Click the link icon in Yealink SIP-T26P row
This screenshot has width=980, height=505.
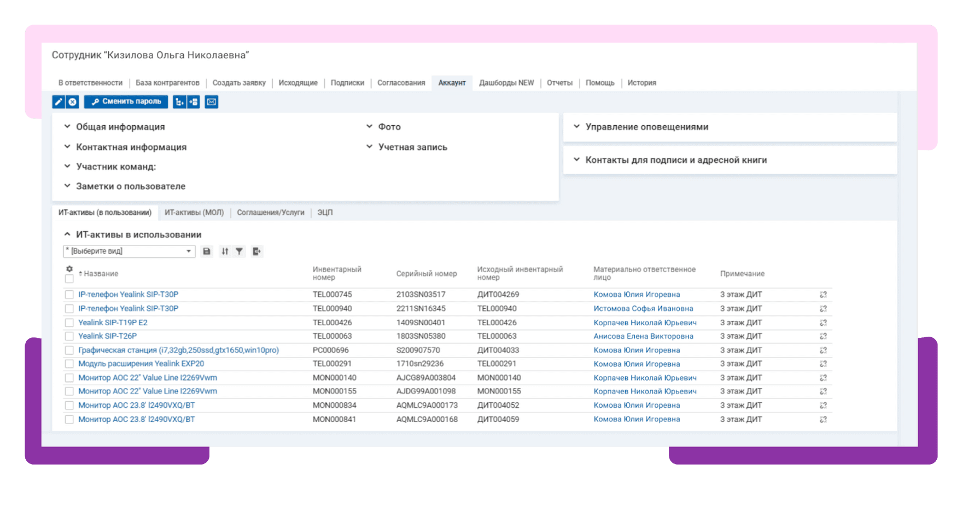click(x=823, y=337)
